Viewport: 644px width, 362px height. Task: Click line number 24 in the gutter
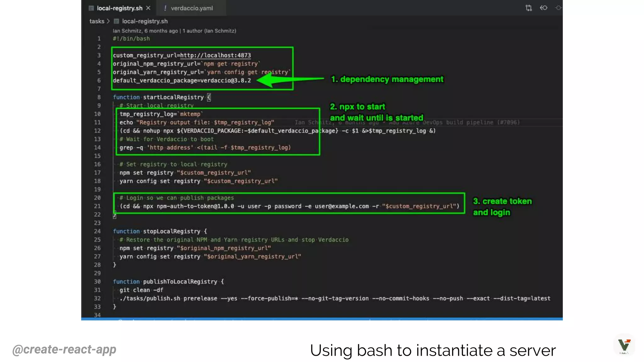97,232
